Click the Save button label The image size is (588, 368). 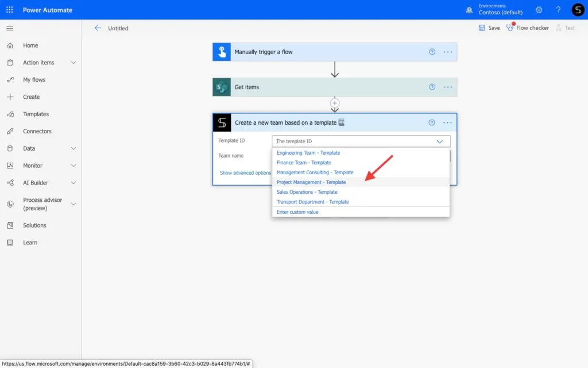(494, 28)
